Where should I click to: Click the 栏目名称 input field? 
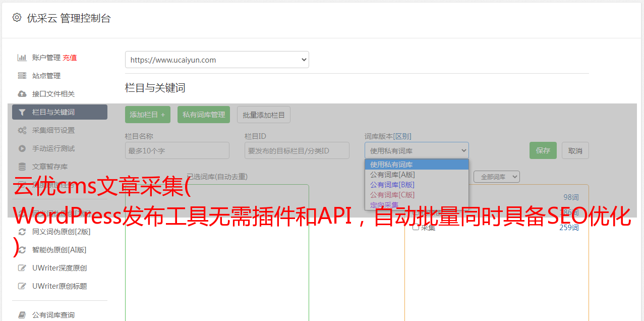(177, 150)
